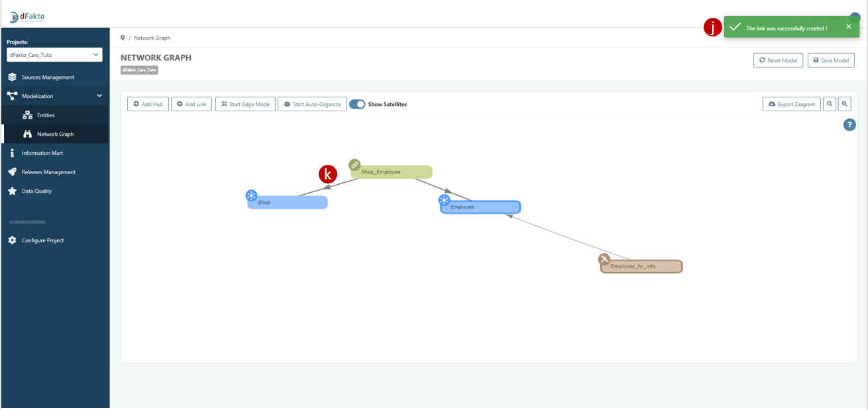This screenshot has width=868, height=410.
Task: Click the Save Model button
Action: click(x=831, y=60)
